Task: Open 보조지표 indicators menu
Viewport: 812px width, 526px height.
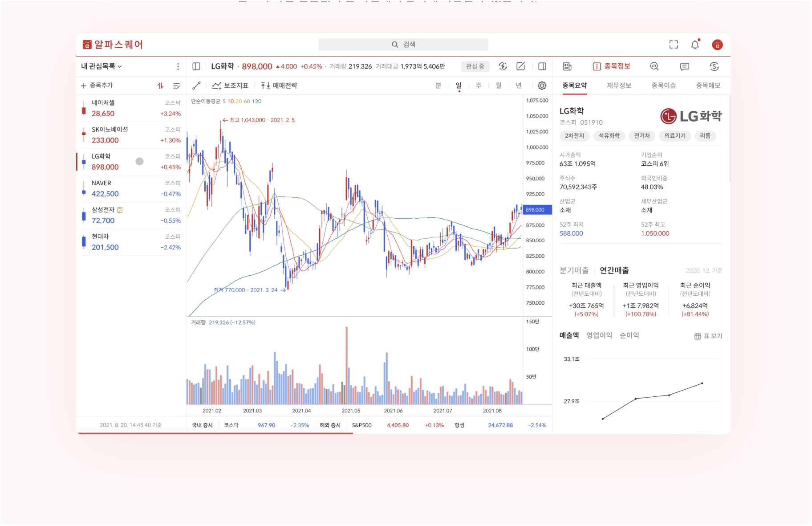Action: [230, 86]
